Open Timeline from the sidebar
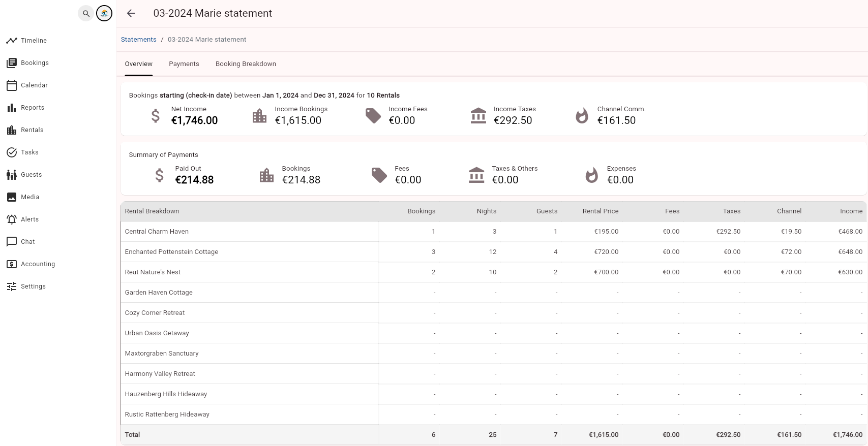The width and height of the screenshot is (868, 446). tap(34, 41)
